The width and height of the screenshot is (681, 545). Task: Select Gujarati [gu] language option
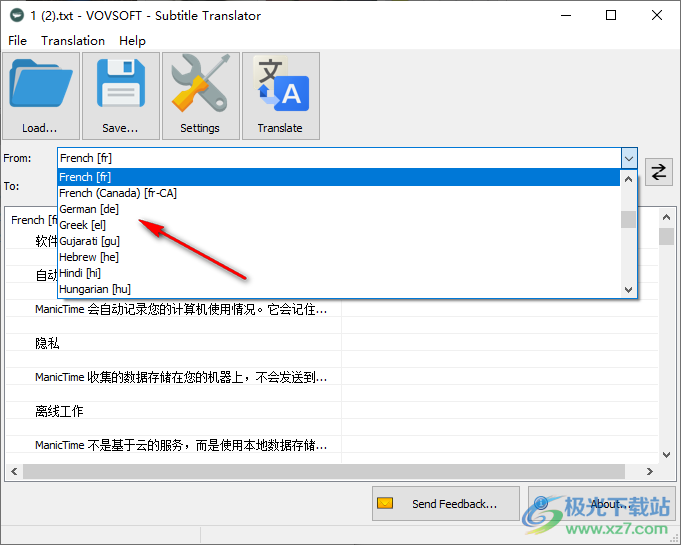339,241
